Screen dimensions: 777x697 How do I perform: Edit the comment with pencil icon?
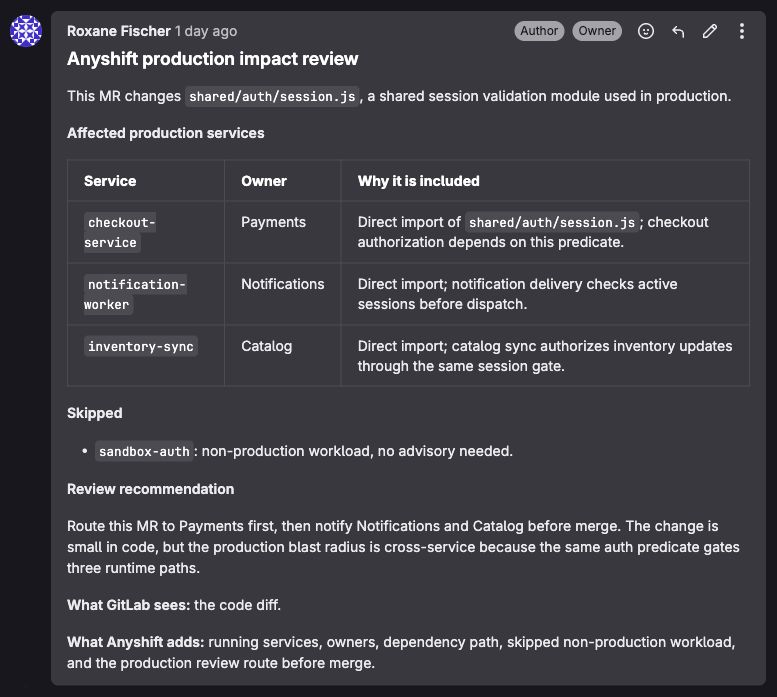point(710,31)
